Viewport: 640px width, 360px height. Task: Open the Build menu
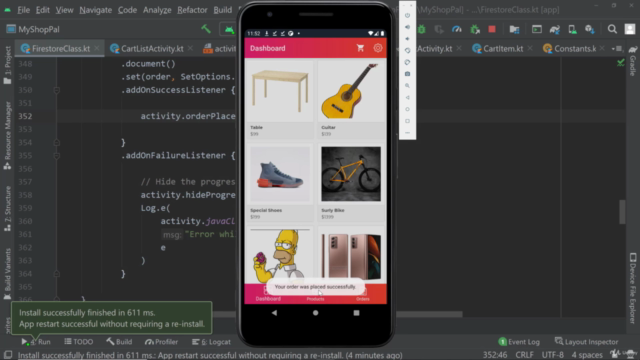[222, 10]
